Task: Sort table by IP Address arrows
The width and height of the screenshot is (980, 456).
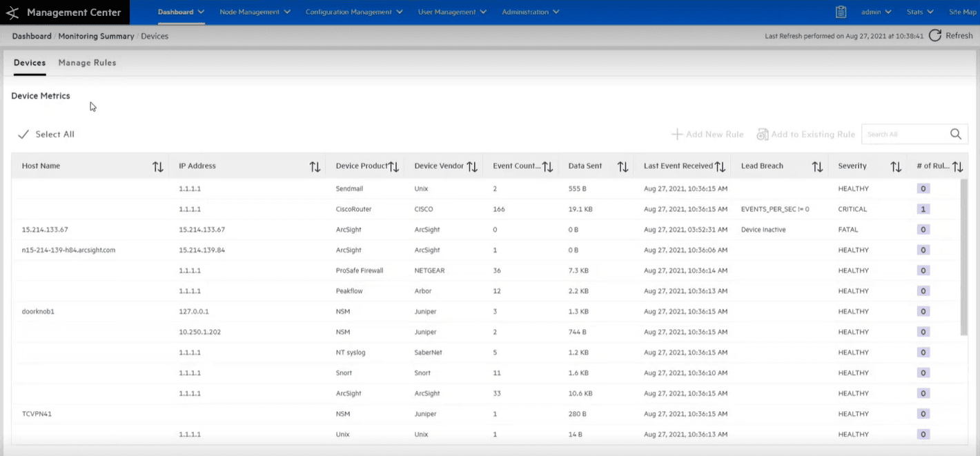Action: pos(315,166)
